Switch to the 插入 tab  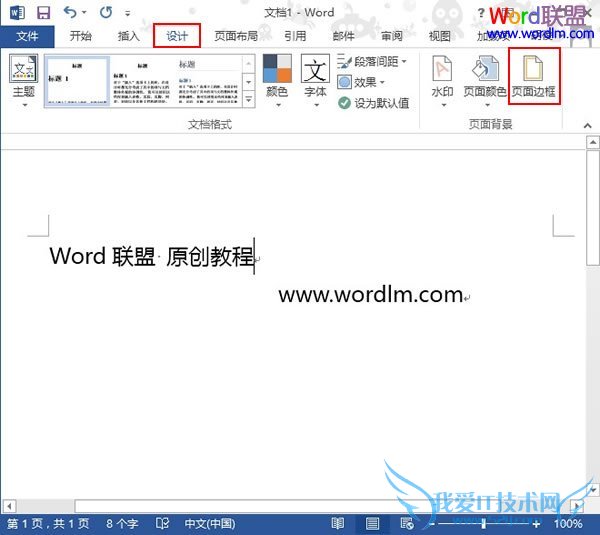tap(129, 36)
